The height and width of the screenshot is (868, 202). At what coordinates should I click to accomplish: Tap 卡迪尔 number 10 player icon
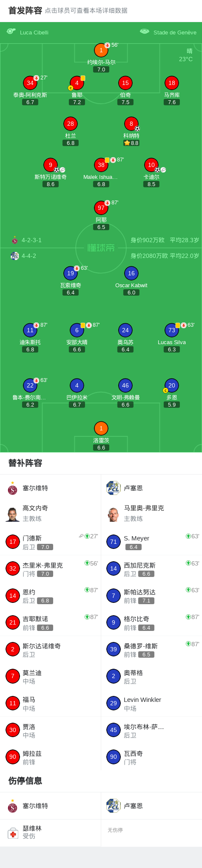151,165
